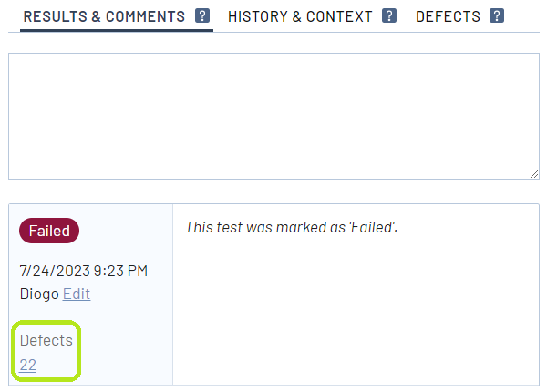Viewport: 547px width, 392px height.
Task: Focus the empty comment text area
Action: pos(273,116)
